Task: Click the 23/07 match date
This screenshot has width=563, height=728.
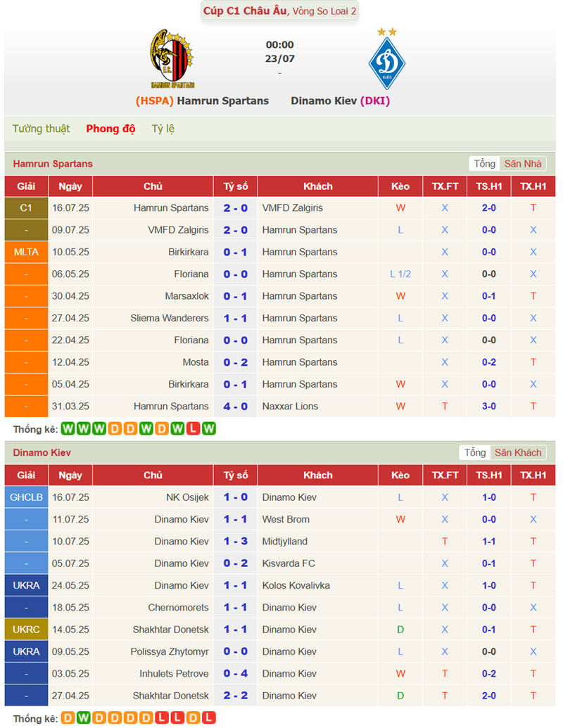Action: point(279,59)
